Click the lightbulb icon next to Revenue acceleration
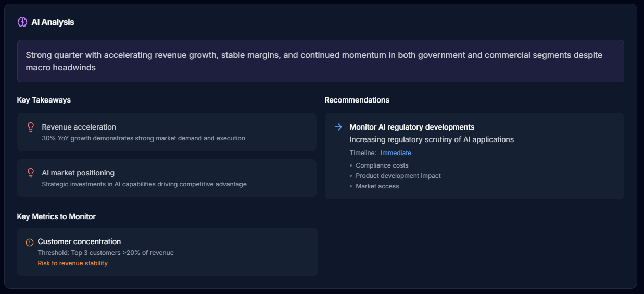This screenshot has height=294, width=644. pos(31,127)
